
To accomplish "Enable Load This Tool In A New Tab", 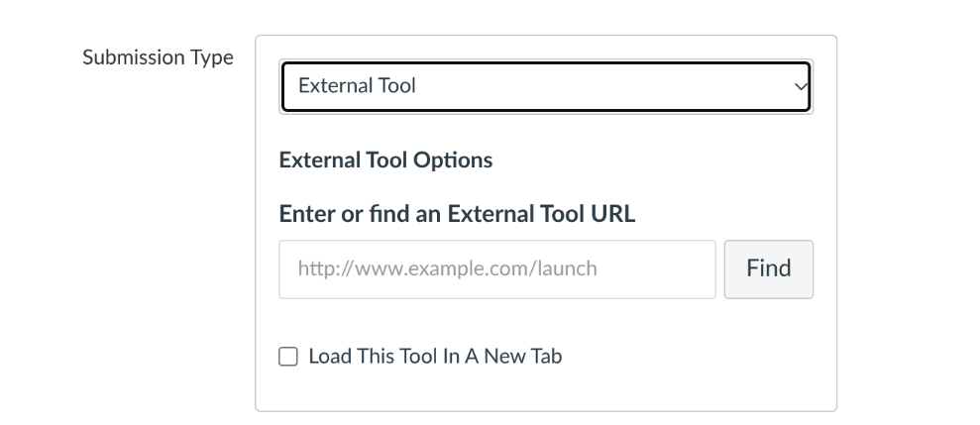I will point(288,357).
